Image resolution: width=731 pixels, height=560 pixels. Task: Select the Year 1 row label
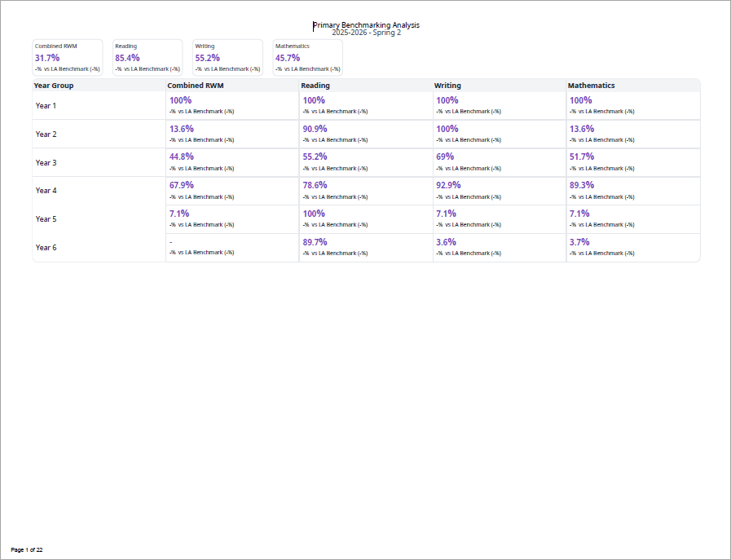click(x=46, y=106)
